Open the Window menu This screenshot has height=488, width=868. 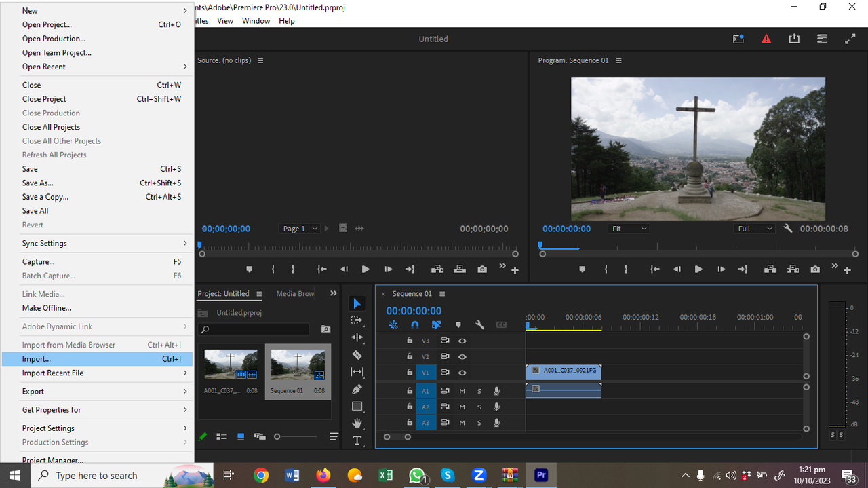tap(256, 21)
